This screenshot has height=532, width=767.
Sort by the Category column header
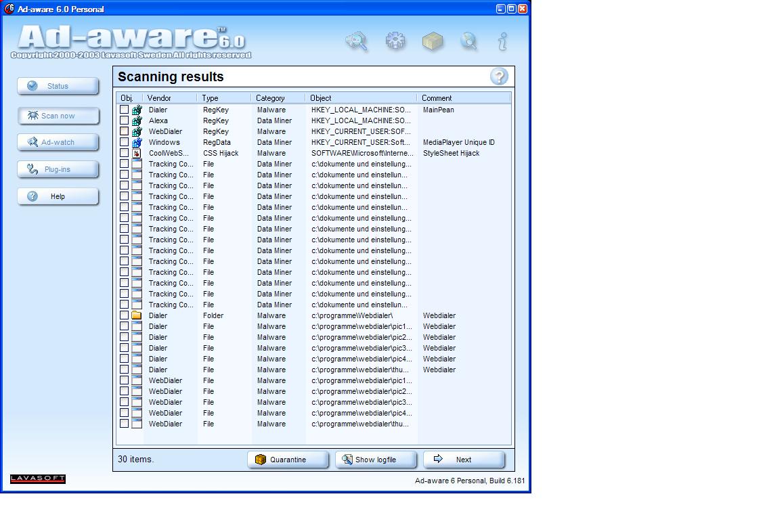[x=278, y=97]
